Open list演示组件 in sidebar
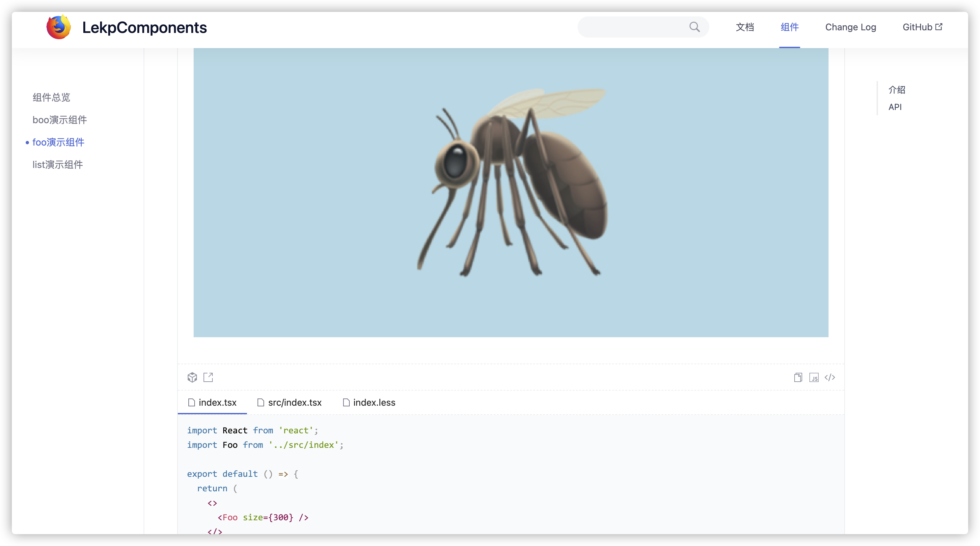Screen dimensions: 980x546 pos(57,164)
